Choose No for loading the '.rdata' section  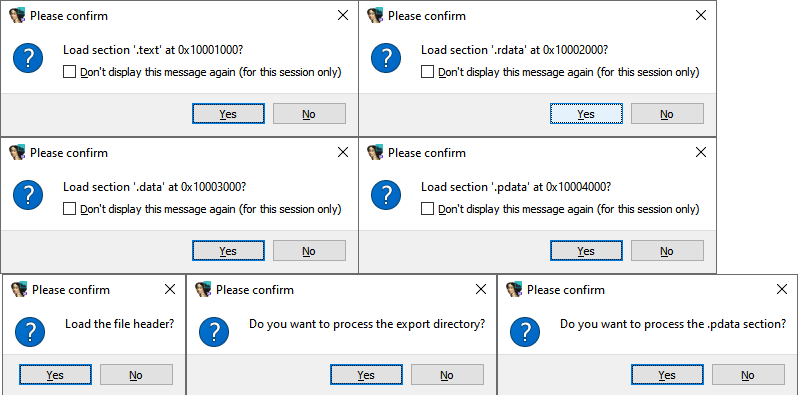(667, 114)
